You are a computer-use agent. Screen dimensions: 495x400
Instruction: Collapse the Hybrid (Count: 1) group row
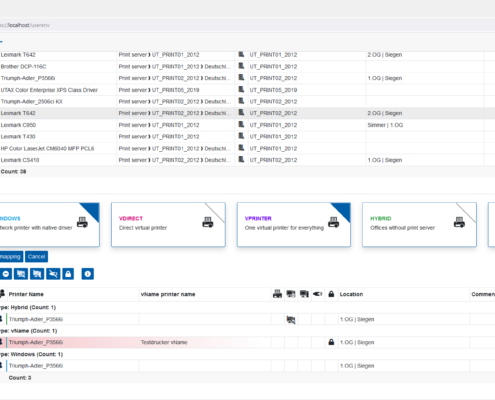(x=247, y=307)
